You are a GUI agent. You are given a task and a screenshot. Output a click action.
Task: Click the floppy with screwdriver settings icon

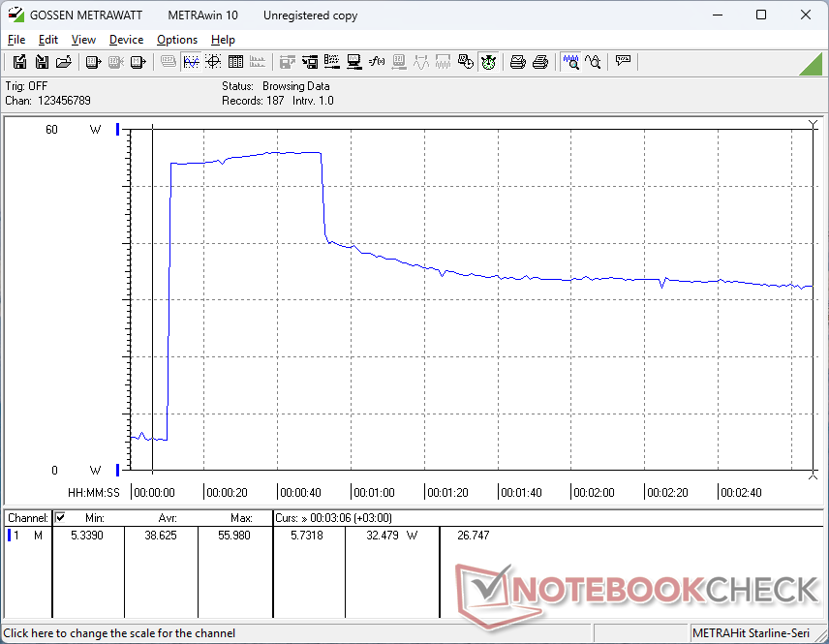point(310,62)
